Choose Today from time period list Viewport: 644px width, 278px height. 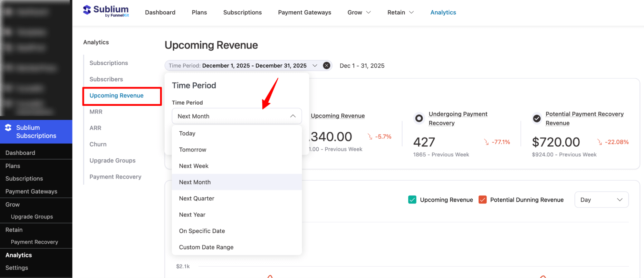(x=237, y=134)
